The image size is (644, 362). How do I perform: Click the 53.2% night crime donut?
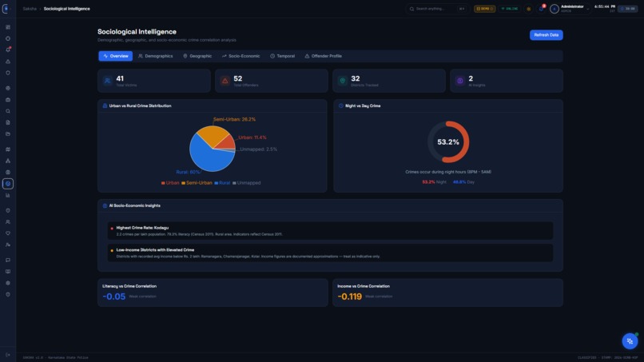(448, 141)
